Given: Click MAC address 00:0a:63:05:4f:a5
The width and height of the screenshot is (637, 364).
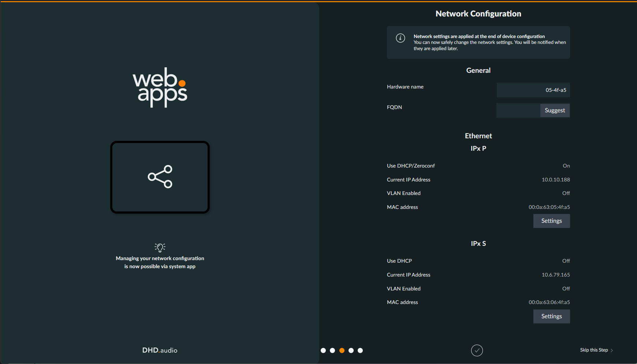Looking at the screenshot, I should coord(549,207).
